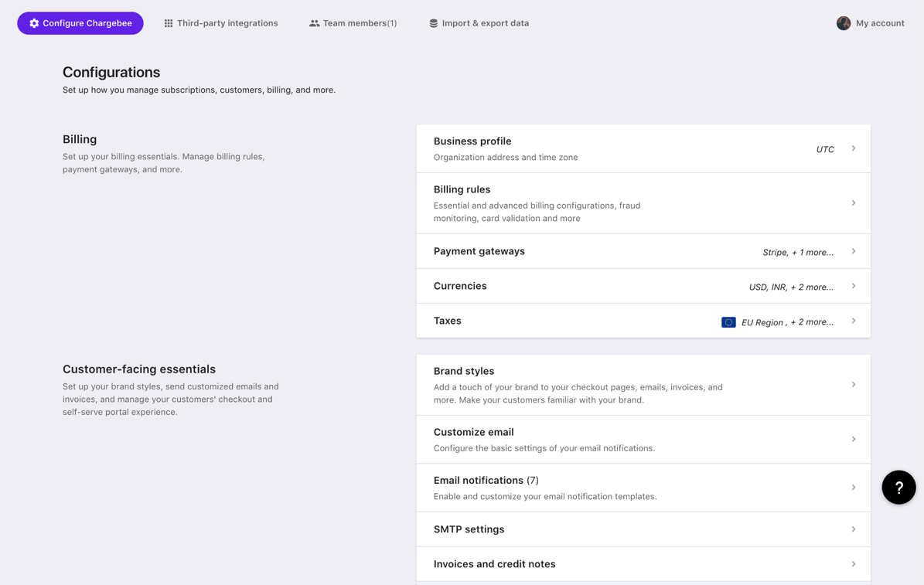The height and width of the screenshot is (585, 924).
Task: Open the question mark help bubble
Action: 898,487
